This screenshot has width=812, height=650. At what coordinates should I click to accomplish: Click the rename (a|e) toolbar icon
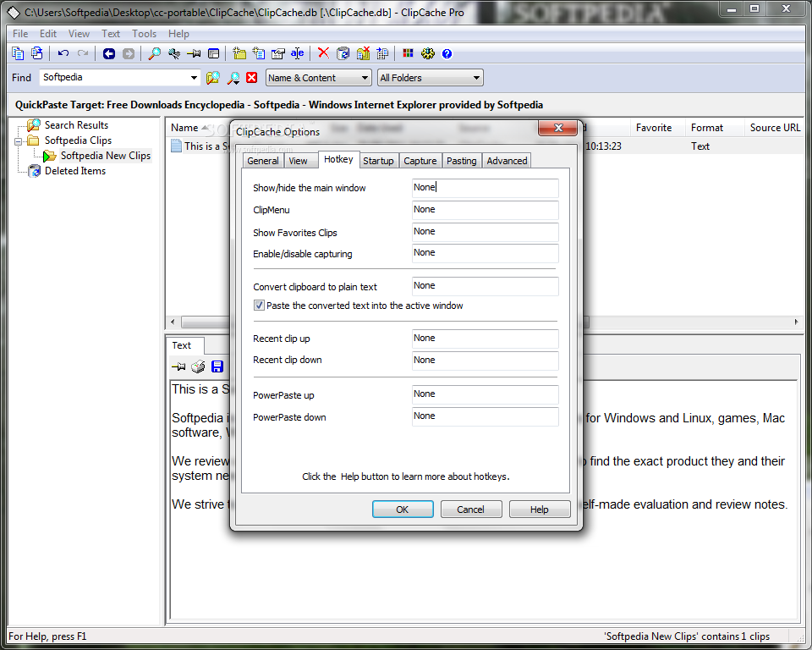[x=297, y=53]
